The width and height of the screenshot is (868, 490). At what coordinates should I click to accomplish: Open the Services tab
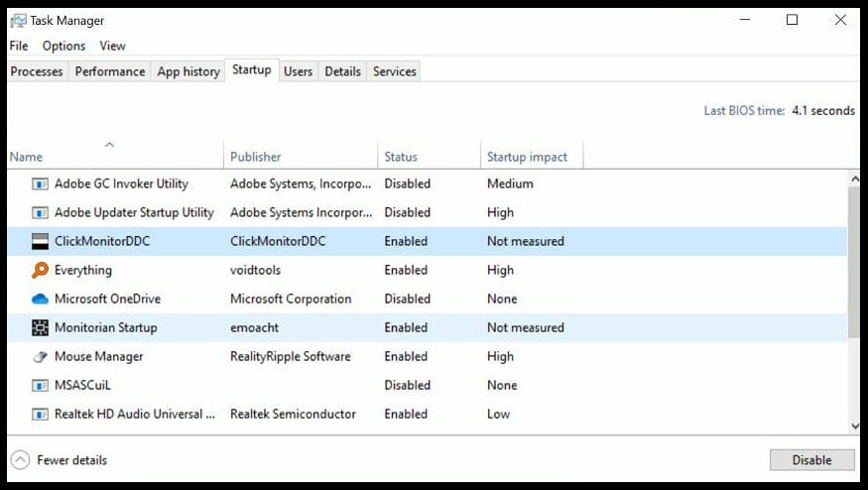click(x=394, y=71)
